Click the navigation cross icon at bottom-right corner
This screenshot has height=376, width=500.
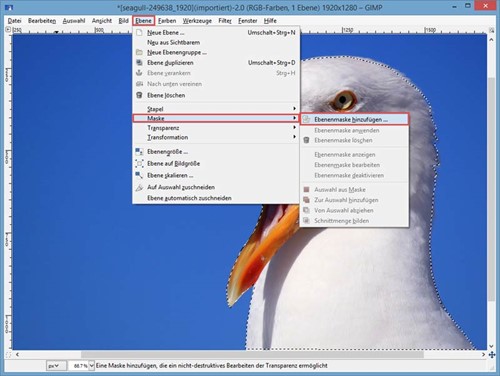[x=492, y=355]
